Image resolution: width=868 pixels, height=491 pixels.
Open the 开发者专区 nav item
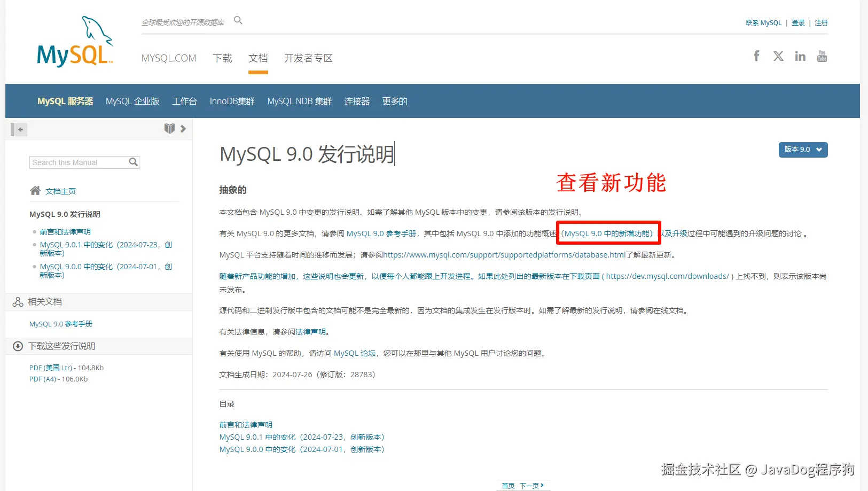[308, 58]
